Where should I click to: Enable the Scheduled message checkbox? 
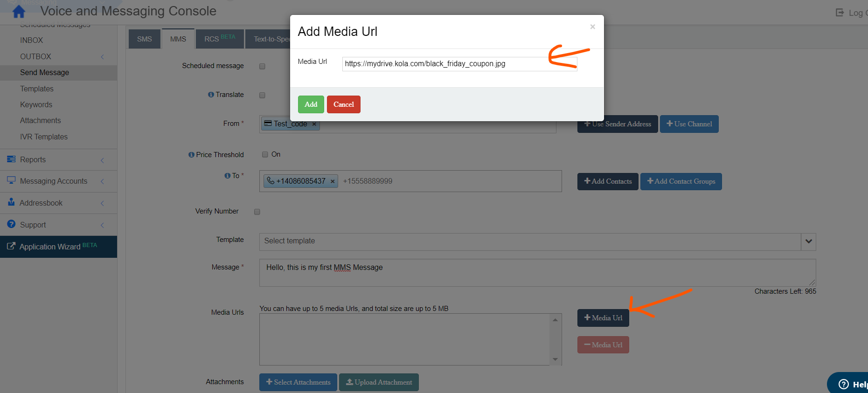(x=262, y=66)
